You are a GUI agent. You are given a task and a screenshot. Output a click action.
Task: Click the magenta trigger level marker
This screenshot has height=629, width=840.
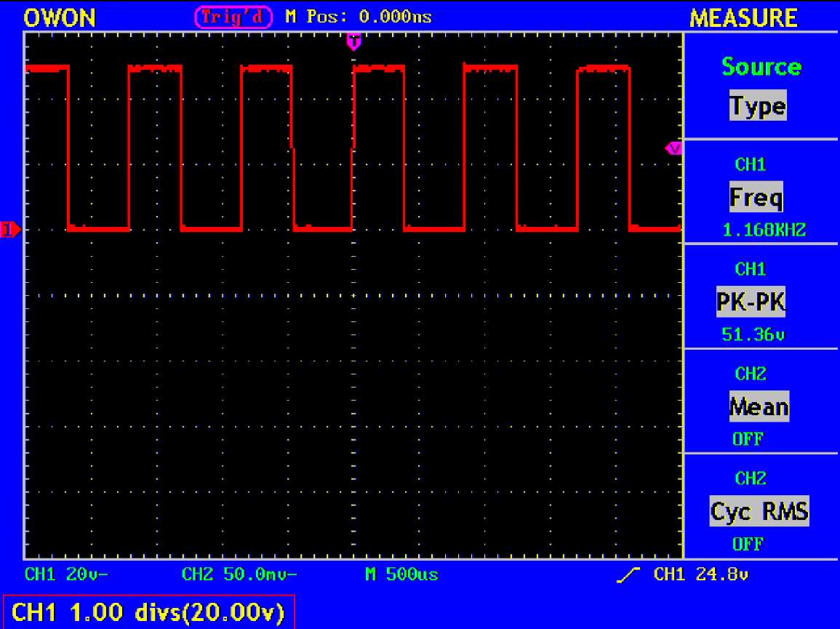[673, 148]
